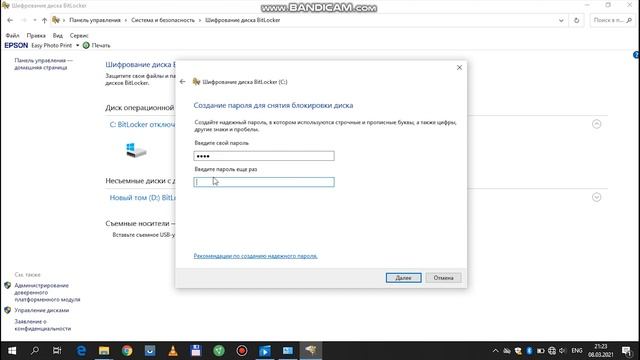Open the Файл menu
640x360 pixels.
(x=12, y=36)
